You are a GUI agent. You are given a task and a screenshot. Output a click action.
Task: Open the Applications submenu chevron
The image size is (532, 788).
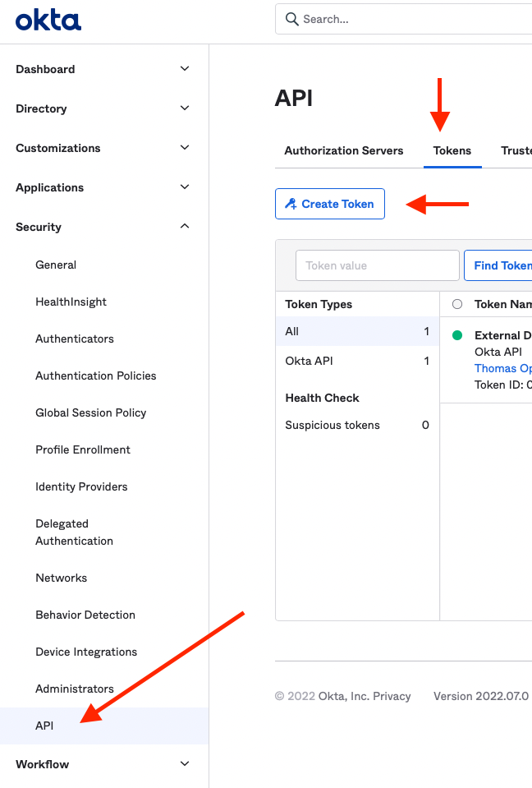tap(185, 187)
